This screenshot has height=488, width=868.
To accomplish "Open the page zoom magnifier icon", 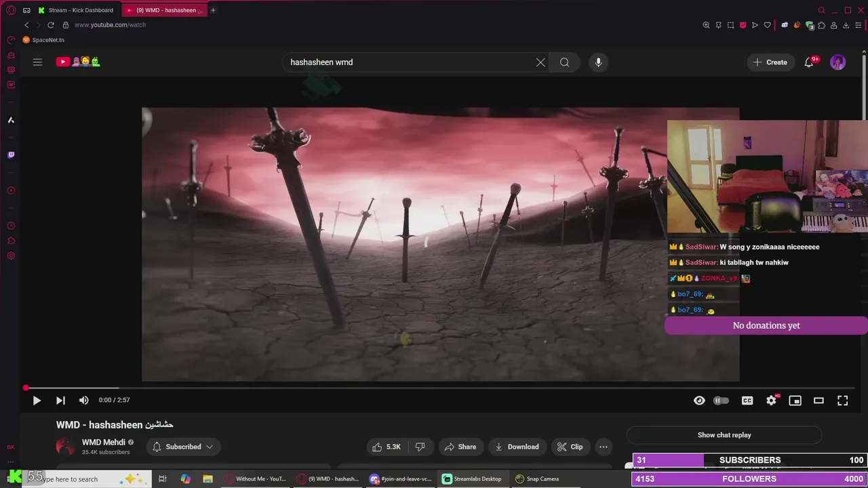I will click(706, 25).
